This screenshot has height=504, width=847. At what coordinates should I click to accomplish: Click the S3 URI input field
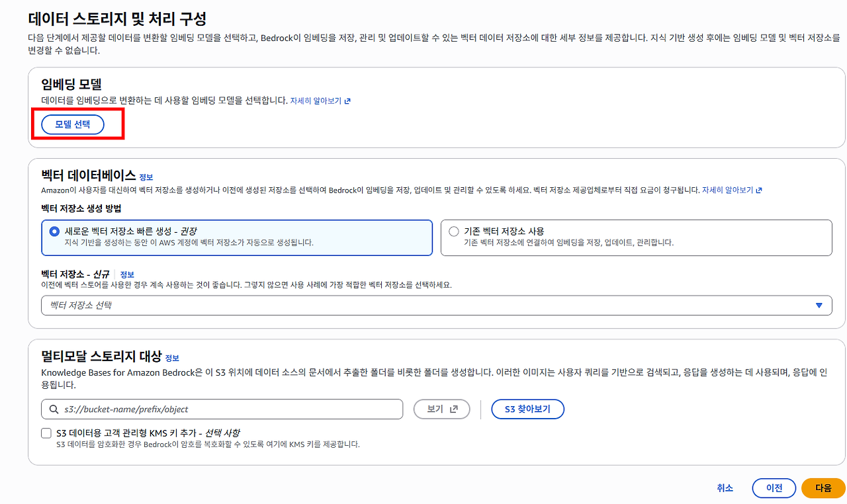222,409
